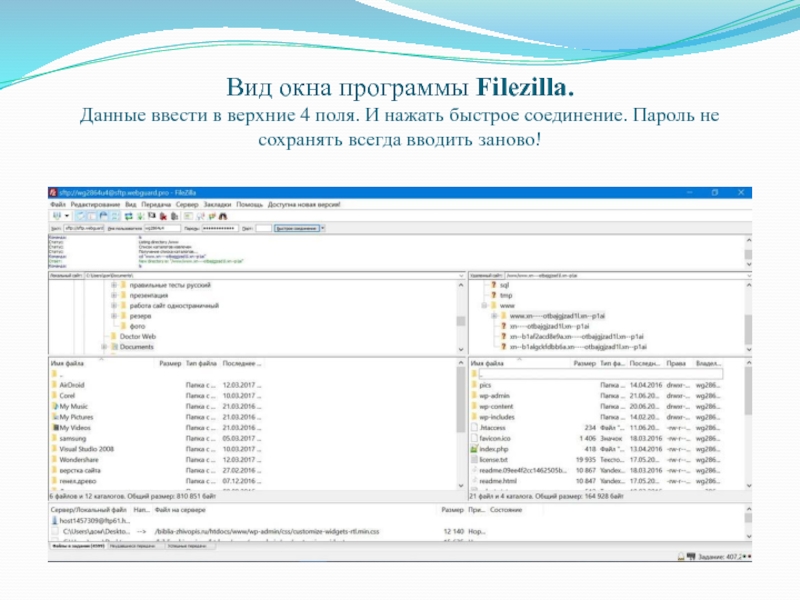Click the Порт input field
Viewport: 800px width, 600px height.
(263, 228)
